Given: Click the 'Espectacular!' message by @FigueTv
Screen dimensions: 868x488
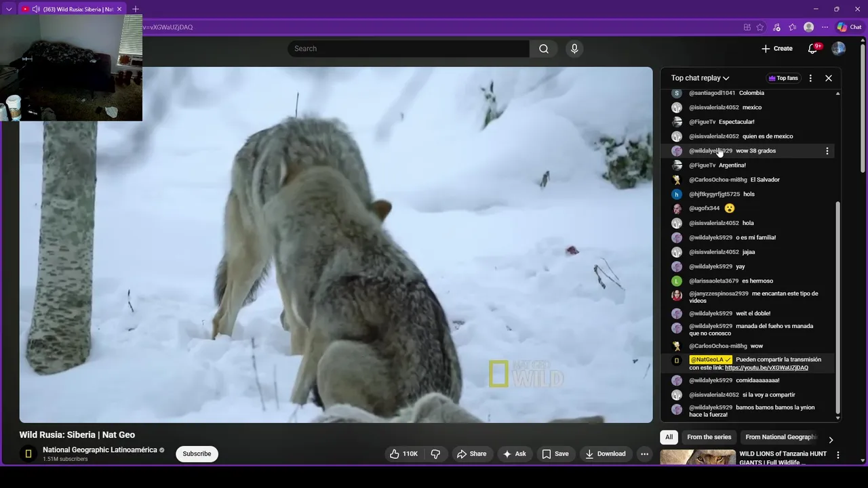Looking at the screenshot, I should click(x=736, y=122).
